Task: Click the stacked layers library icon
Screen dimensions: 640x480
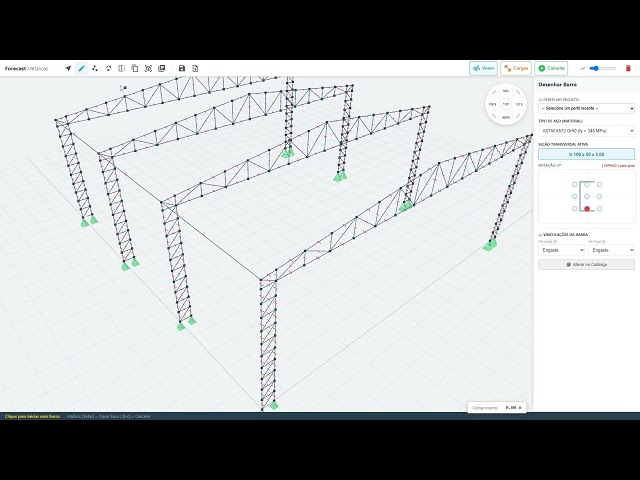Action: [x=162, y=68]
